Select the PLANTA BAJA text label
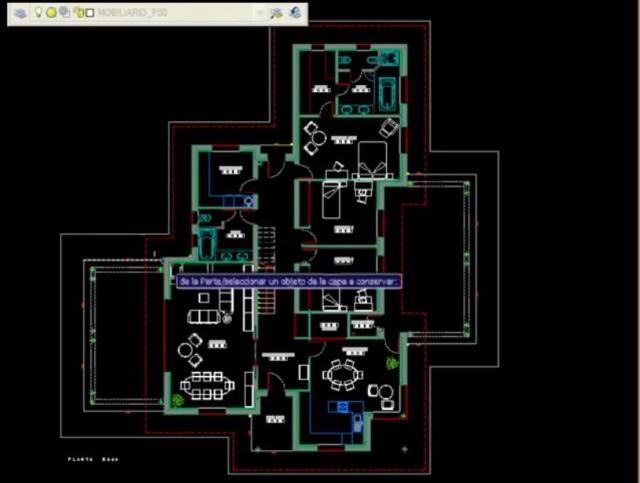Viewport: 640px width, 483px height. [x=93, y=459]
